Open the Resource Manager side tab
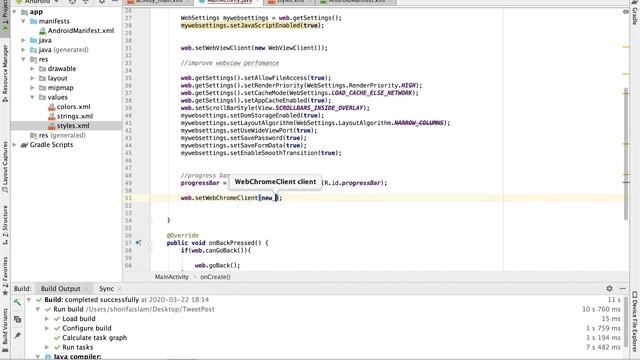 5,73
